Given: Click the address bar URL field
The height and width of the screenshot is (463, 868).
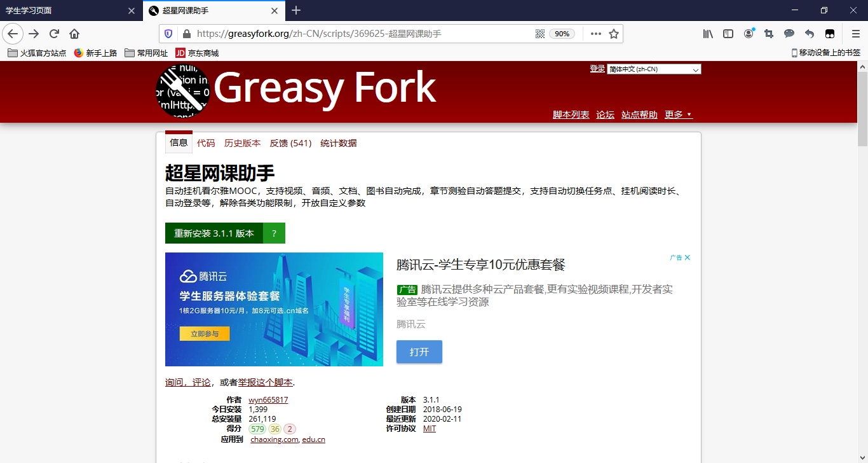Looking at the screenshot, I should [362, 34].
